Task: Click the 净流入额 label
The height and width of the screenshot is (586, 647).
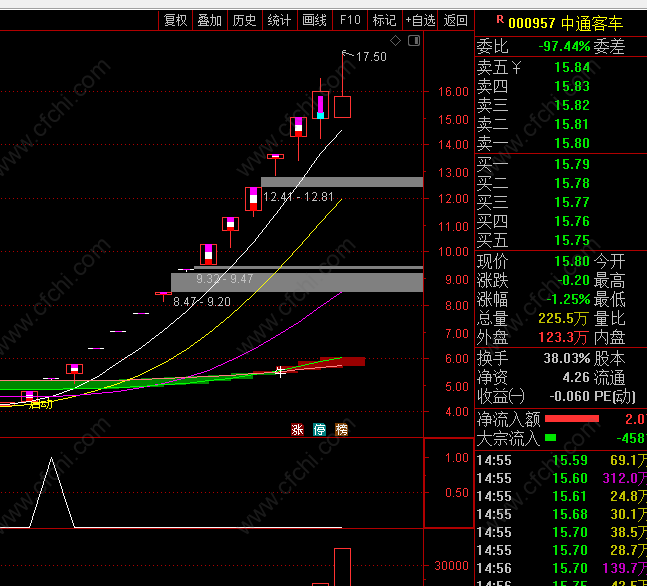Action: coord(508,420)
